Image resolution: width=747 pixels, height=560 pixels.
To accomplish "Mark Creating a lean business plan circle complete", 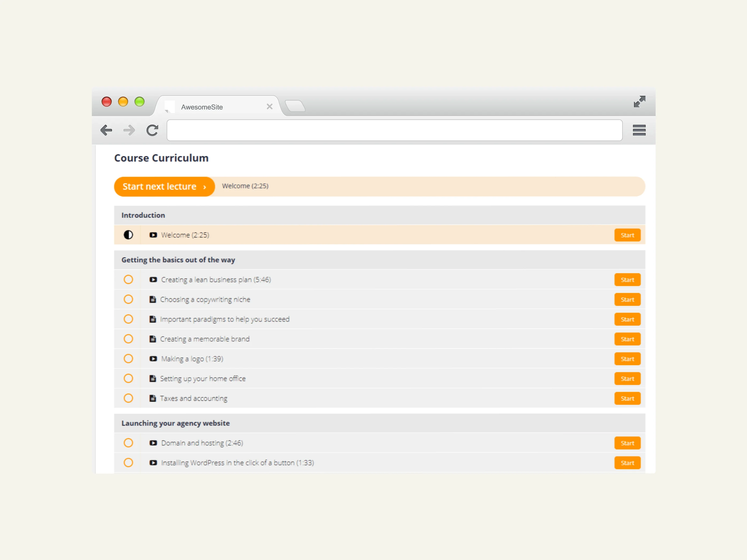I will [x=128, y=279].
